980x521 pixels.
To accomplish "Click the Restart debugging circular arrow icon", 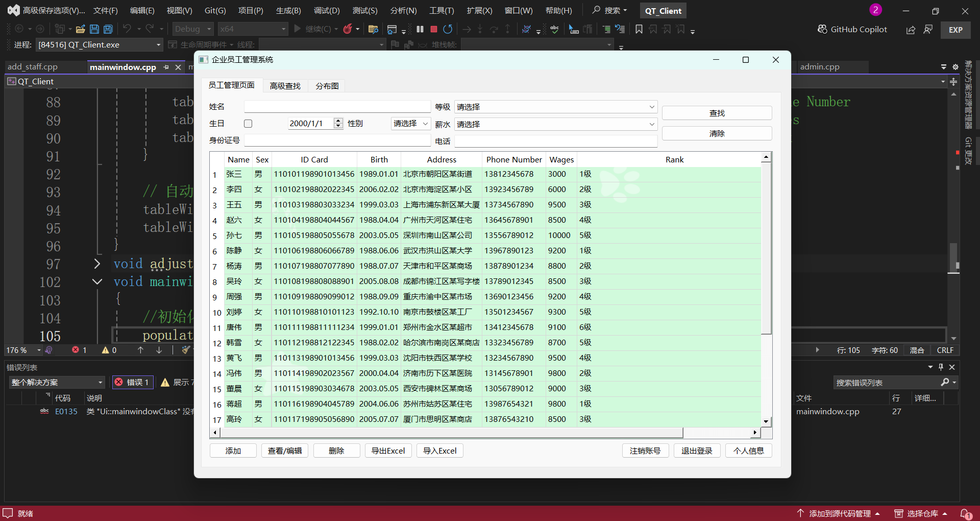I will click(x=448, y=29).
